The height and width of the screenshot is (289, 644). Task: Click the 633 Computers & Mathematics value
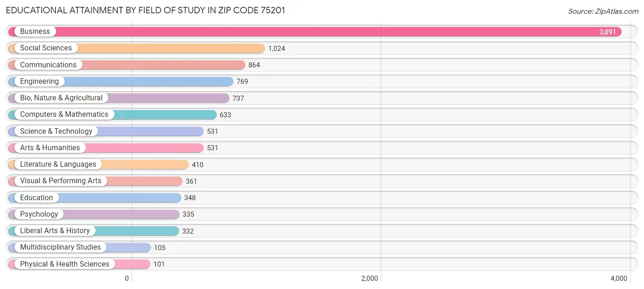[225, 115]
